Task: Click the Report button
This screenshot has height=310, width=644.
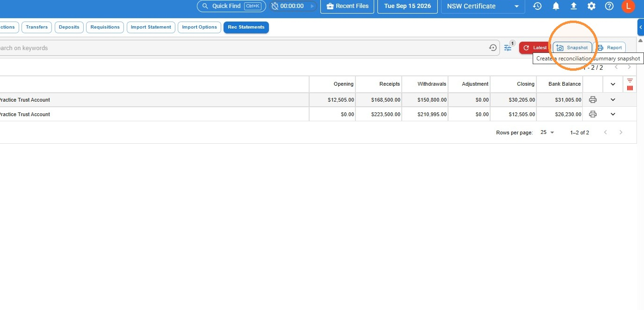Action: [x=609, y=48]
